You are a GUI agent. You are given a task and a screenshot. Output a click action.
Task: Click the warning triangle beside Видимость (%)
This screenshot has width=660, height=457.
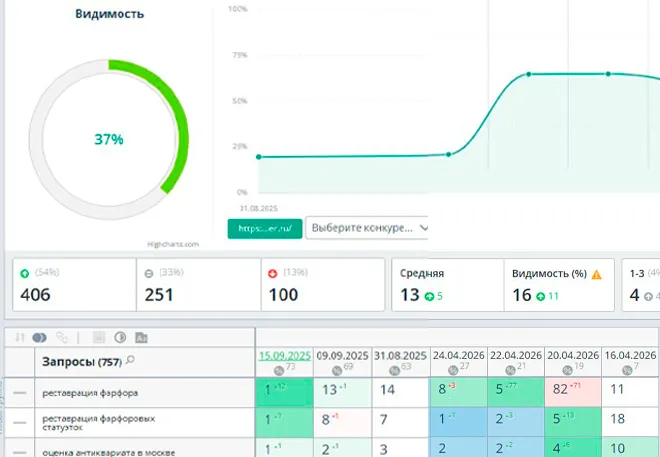pyautogui.click(x=596, y=273)
